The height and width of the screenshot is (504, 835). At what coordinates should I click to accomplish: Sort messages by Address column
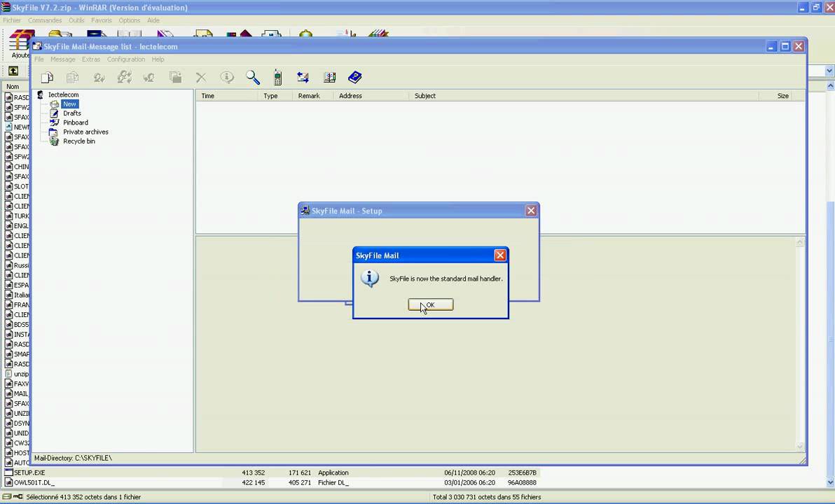pos(371,96)
